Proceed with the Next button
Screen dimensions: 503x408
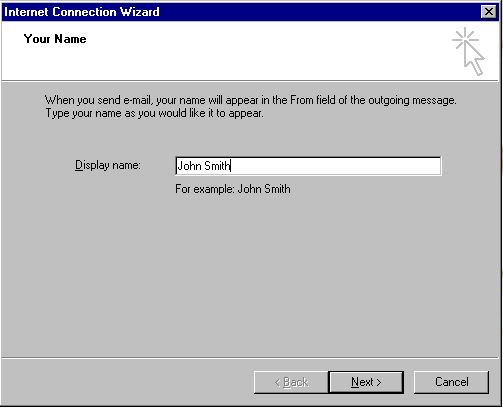click(x=366, y=382)
